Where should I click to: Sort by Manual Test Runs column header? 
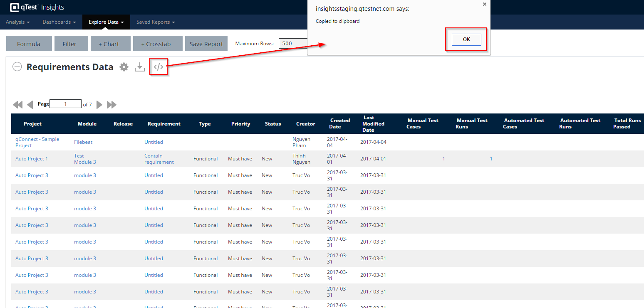tap(472, 124)
